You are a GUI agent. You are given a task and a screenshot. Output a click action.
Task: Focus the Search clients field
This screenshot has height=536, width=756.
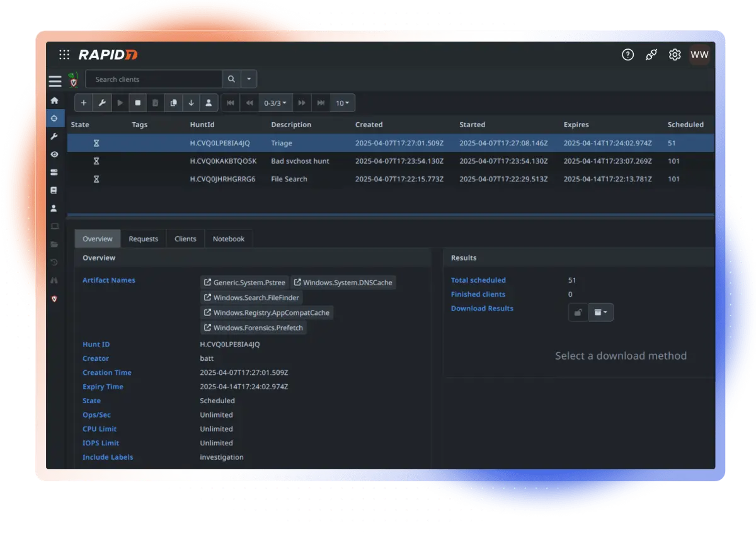154,79
